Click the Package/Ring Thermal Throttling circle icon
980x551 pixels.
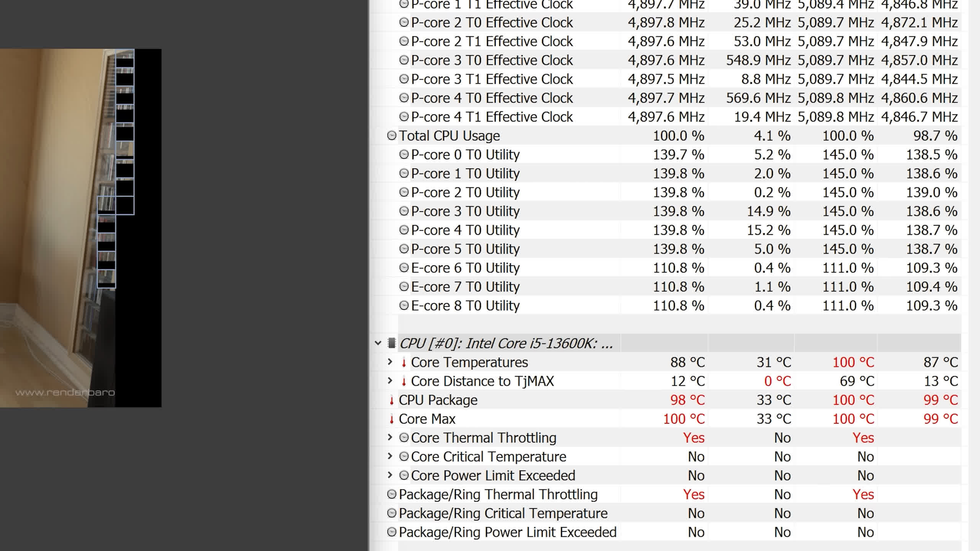tap(392, 494)
